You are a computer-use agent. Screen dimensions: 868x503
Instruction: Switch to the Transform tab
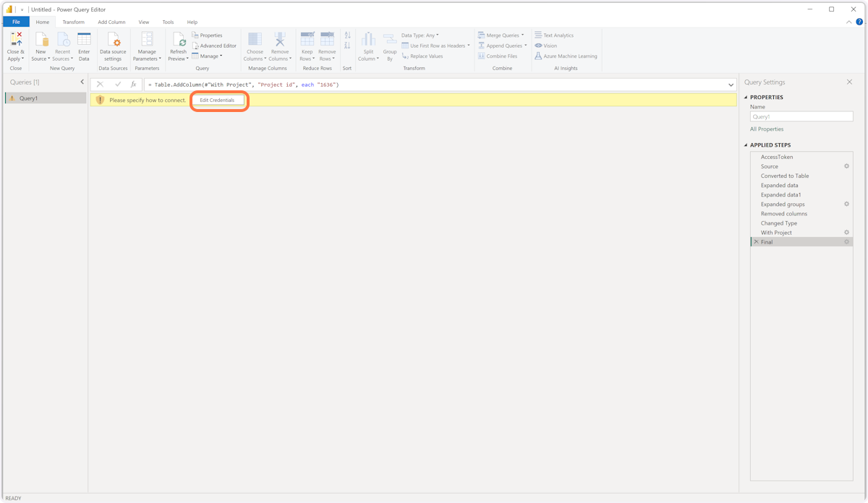tap(73, 22)
